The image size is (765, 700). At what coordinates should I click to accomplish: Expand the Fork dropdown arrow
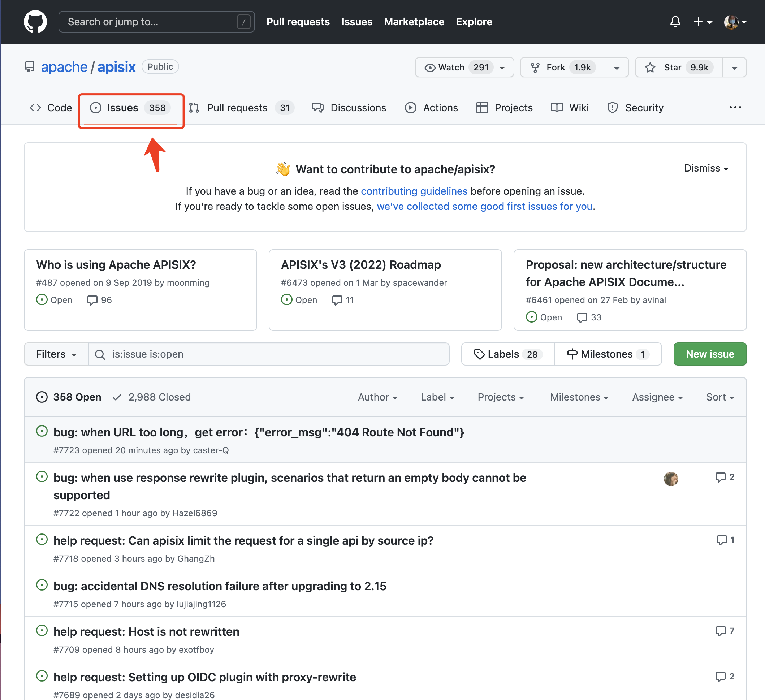617,68
